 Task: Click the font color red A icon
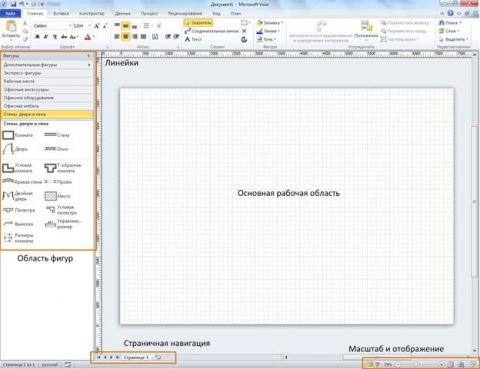click(88, 37)
